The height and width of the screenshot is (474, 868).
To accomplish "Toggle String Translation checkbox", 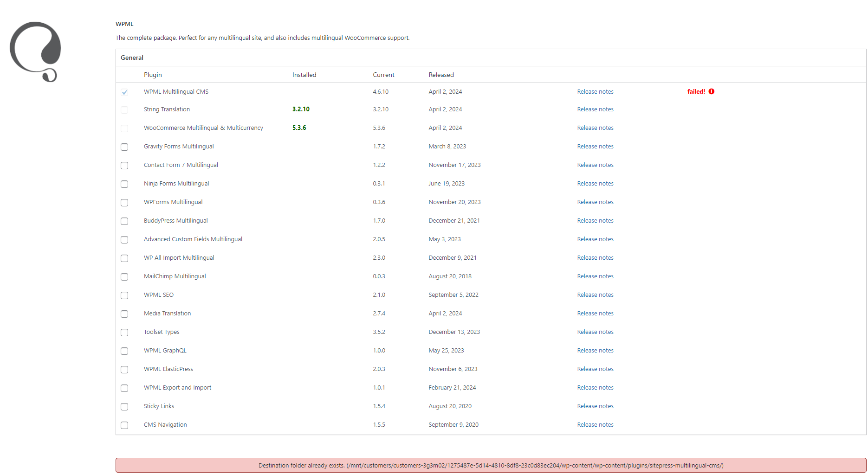I will [x=124, y=110].
